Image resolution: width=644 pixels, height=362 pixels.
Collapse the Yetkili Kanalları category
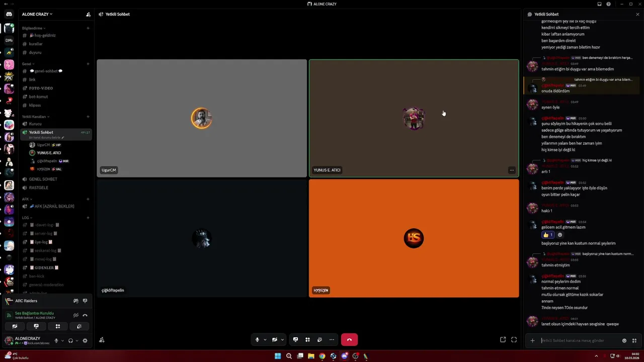(36, 117)
